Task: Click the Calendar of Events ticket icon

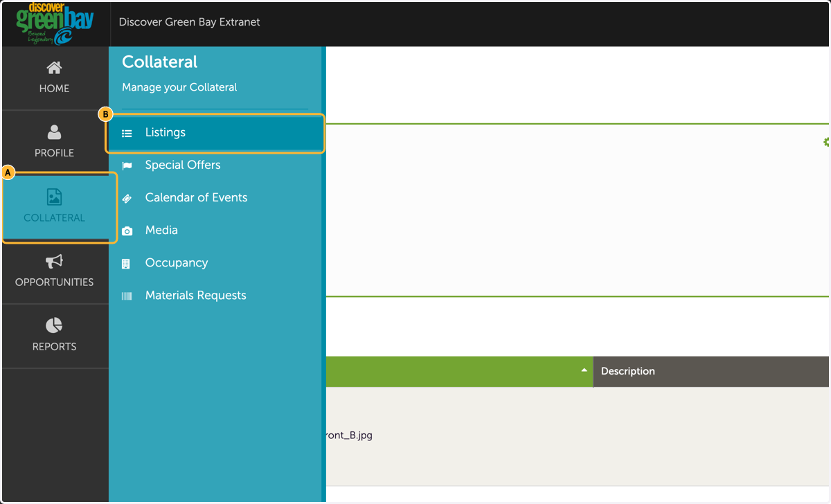Action: coord(127,198)
